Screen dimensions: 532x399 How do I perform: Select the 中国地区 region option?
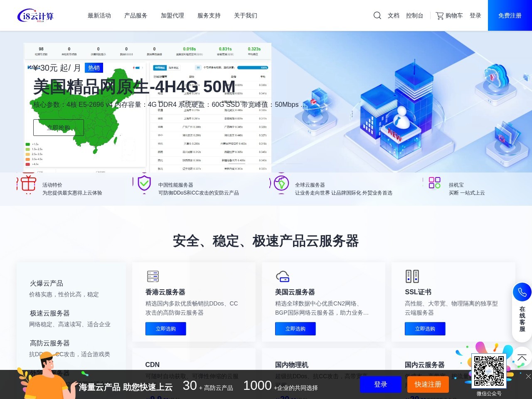click(161, 67)
